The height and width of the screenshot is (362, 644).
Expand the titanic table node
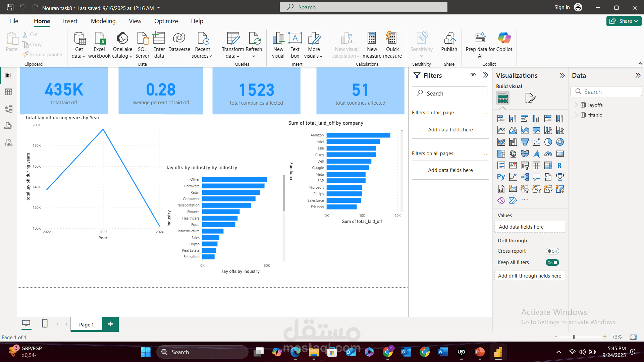click(x=576, y=115)
